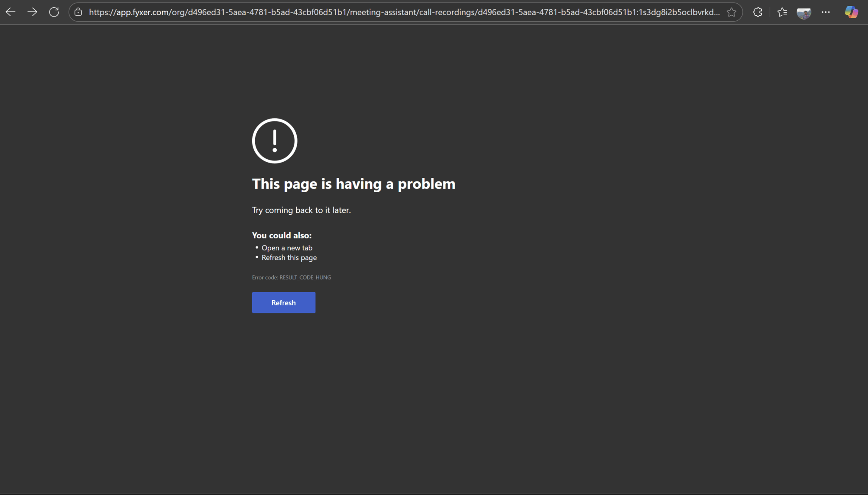868x495 pixels.
Task: Click the forward navigation arrow
Action: click(x=32, y=11)
